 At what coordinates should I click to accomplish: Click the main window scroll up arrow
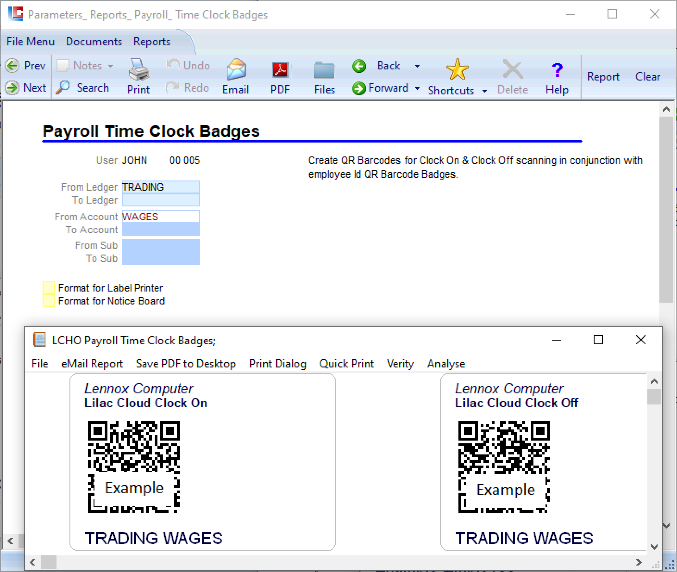click(x=666, y=109)
